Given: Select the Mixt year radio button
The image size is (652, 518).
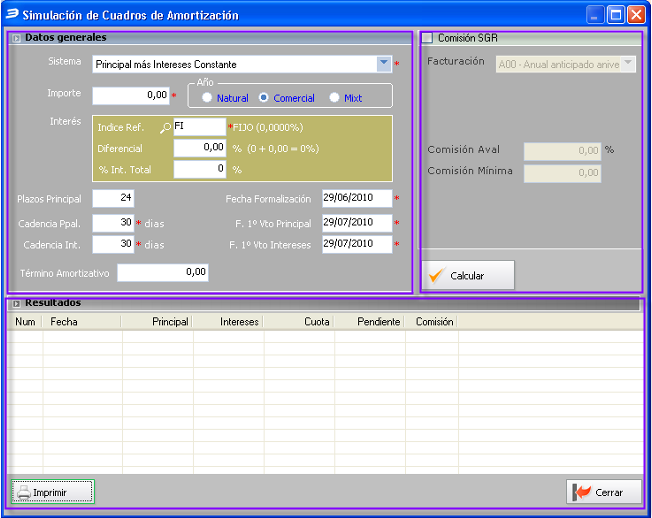Looking at the screenshot, I should click(x=335, y=98).
